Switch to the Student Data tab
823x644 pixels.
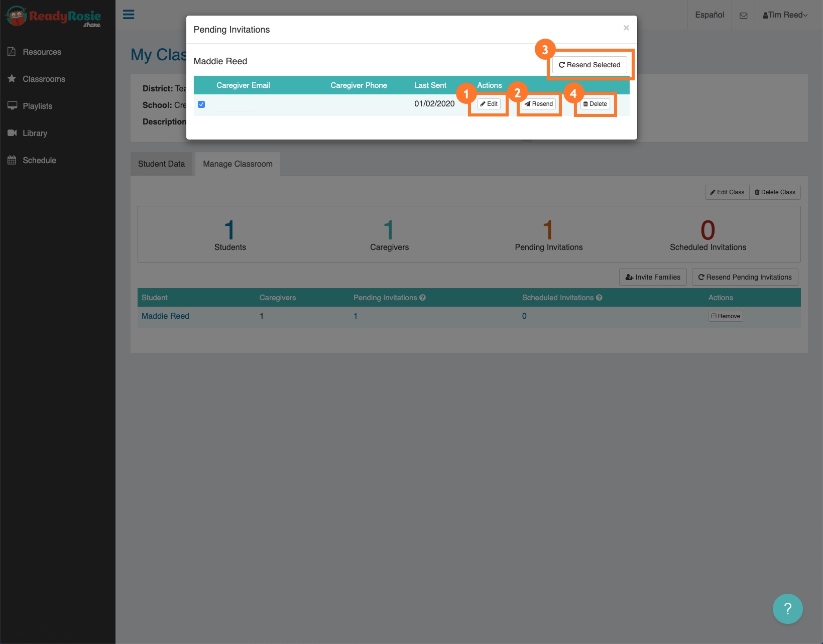click(x=162, y=164)
